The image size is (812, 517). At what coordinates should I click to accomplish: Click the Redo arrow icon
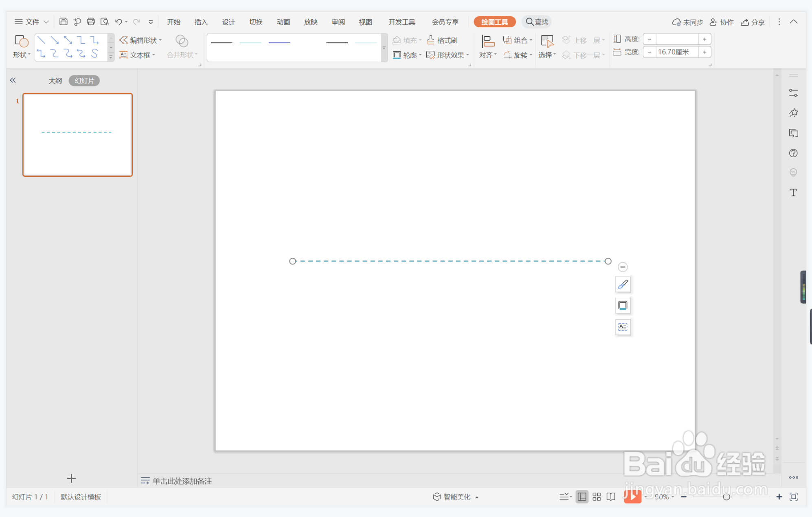coord(136,22)
